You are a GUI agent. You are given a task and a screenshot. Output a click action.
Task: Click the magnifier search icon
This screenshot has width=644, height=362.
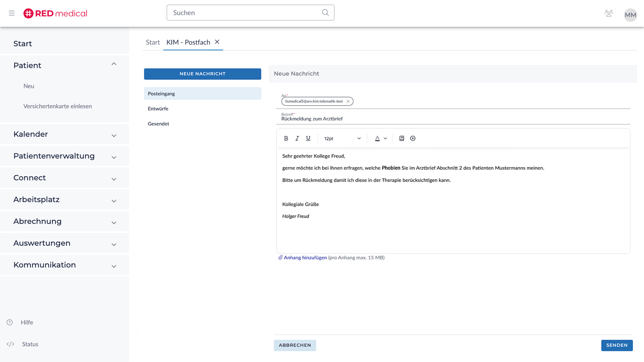pos(325,13)
